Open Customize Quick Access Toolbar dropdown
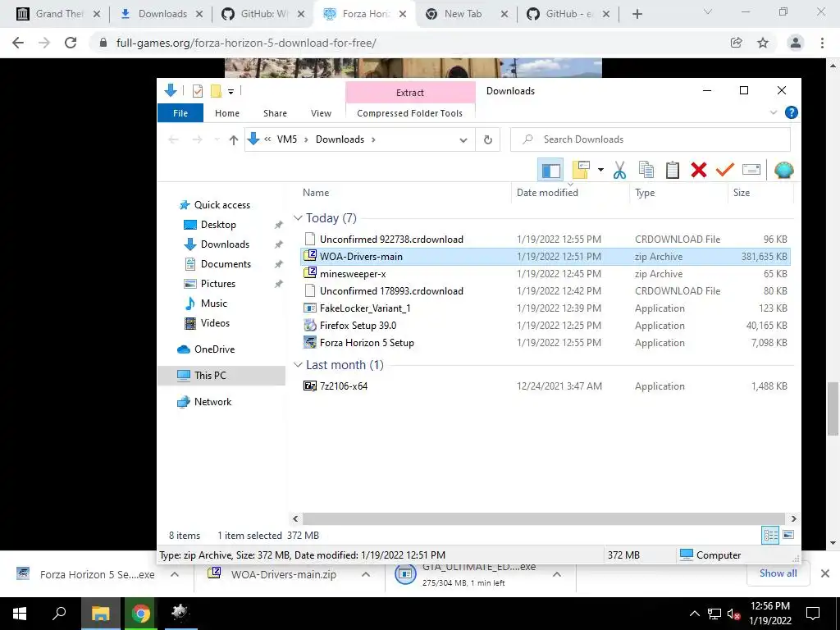Viewport: 840px width, 630px height. click(231, 92)
